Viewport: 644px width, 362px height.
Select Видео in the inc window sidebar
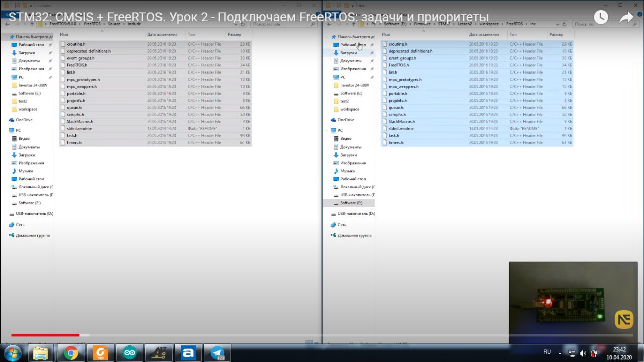point(346,138)
